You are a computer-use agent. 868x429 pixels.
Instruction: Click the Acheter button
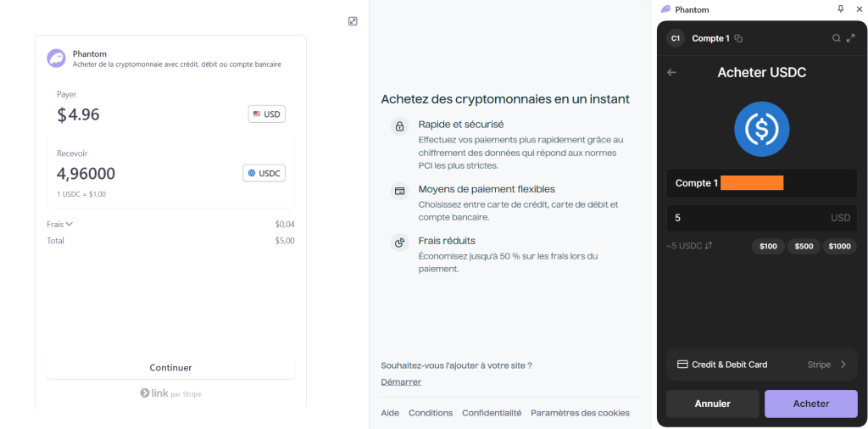click(x=811, y=404)
